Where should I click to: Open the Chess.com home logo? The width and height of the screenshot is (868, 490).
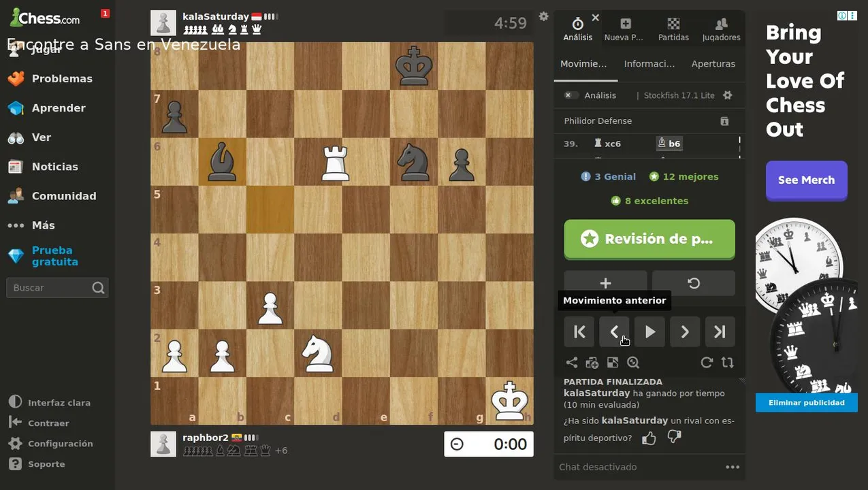point(44,18)
